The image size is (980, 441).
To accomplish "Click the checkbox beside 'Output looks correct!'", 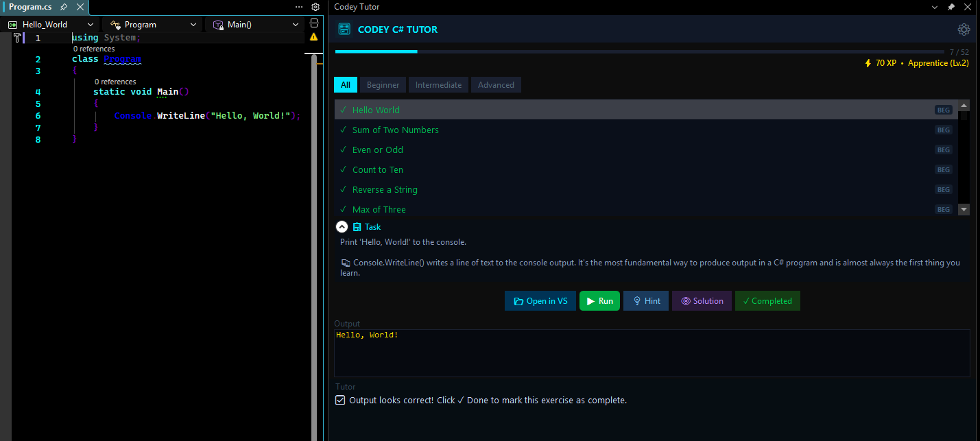I will click(x=340, y=400).
